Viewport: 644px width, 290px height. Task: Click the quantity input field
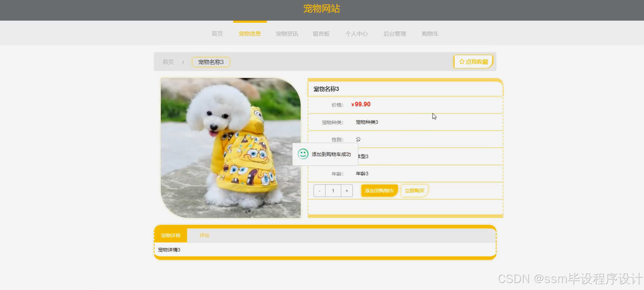click(333, 191)
